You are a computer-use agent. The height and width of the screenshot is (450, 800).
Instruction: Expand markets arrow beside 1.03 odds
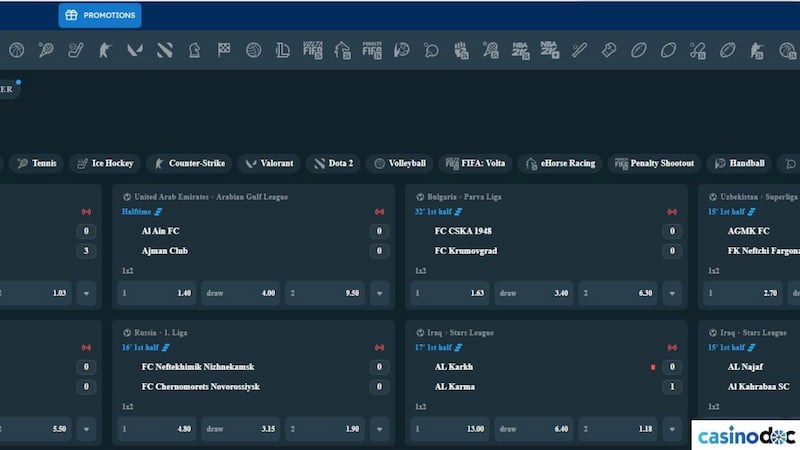tap(86, 293)
